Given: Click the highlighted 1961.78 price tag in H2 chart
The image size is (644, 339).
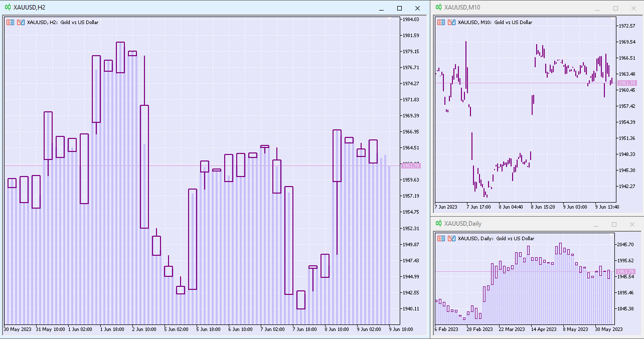Looking at the screenshot, I should (x=411, y=165).
